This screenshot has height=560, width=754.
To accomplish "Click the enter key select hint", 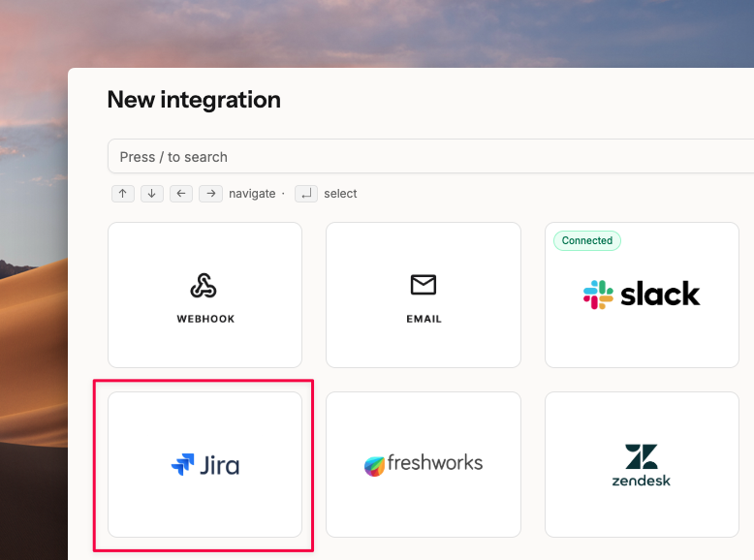I will pos(306,194).
